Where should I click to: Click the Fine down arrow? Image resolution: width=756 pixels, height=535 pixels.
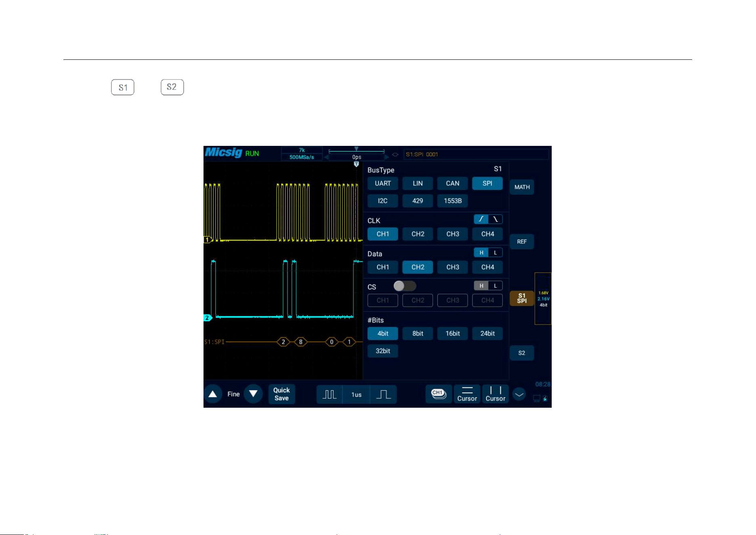pyautogui.click(x=253, y=394)
